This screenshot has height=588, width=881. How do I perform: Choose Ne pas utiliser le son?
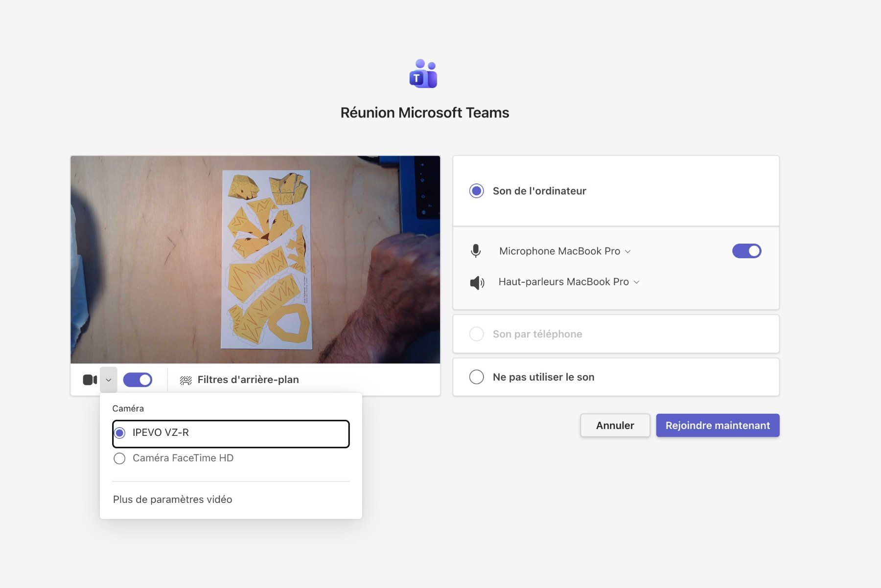[477, 377]
